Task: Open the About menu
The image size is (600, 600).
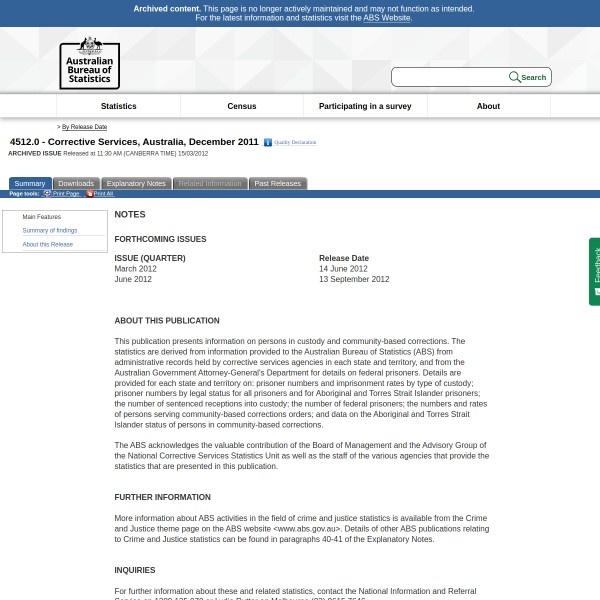Action: coord(488,106)
